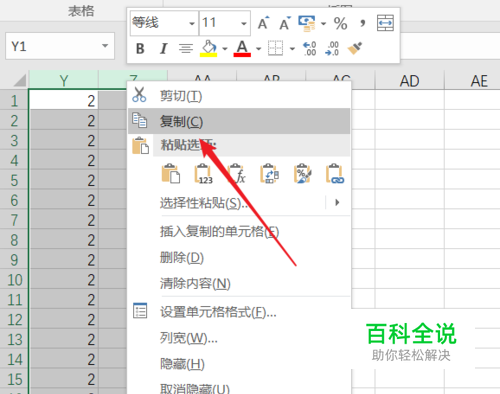Open 选择性粘贴(S) menu entry
500x394 pixels.
(239, 203)
